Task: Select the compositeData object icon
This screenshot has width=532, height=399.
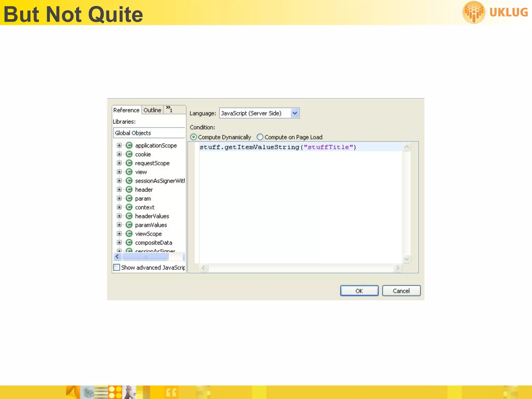Action: [129, 243]
